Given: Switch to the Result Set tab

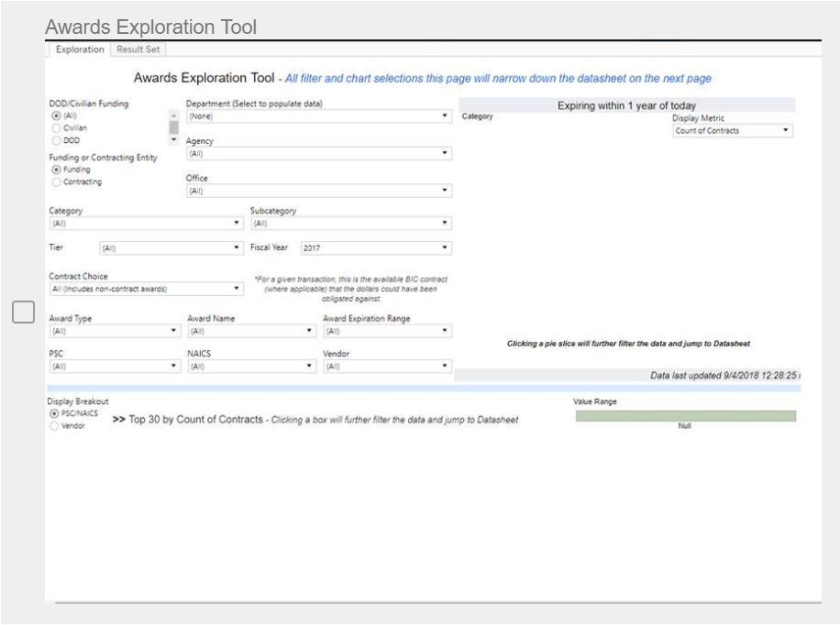Looking at the screenshot, I should coord(138,49).
